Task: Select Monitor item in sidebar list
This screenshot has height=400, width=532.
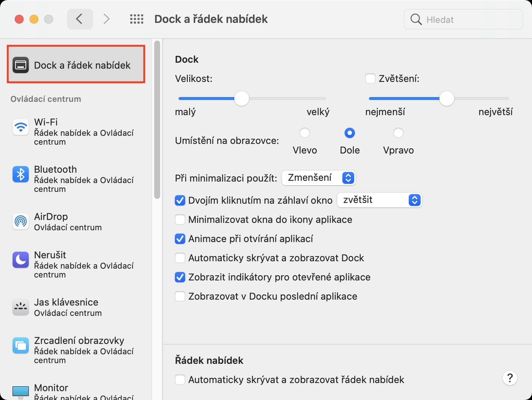Action: [51, 388]
